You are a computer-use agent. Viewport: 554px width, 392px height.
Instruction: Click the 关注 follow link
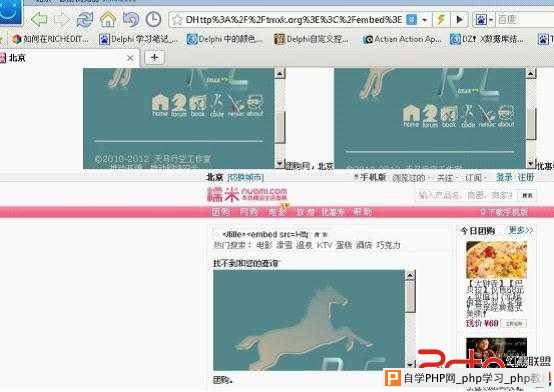[445, 177]
